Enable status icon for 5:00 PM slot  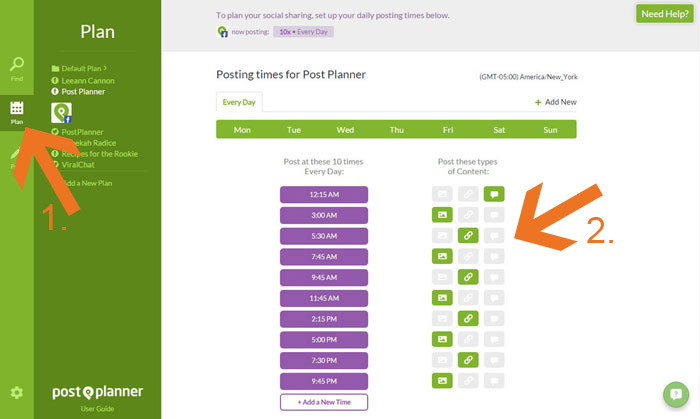click(x=494, y=339)
